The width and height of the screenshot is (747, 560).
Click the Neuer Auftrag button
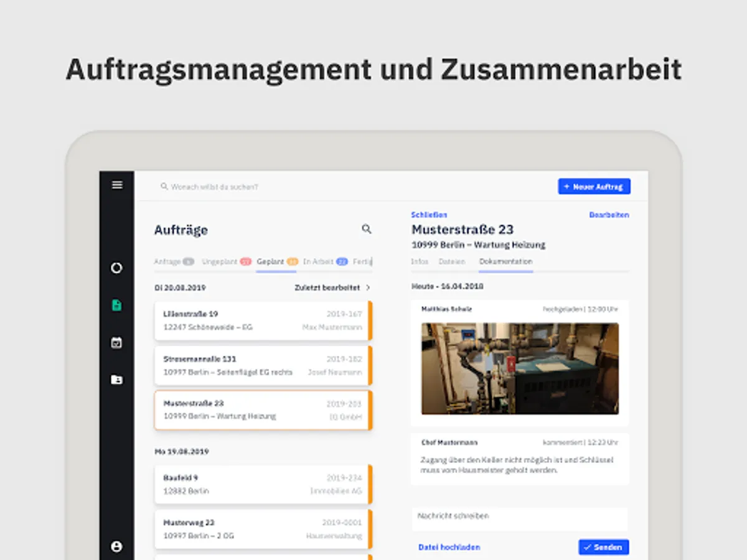594,187
